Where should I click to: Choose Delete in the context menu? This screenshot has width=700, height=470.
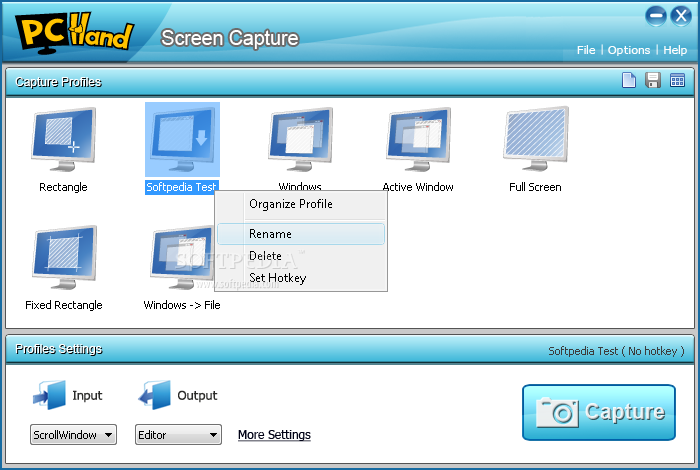pyautogui.click(x=301, y=256)
